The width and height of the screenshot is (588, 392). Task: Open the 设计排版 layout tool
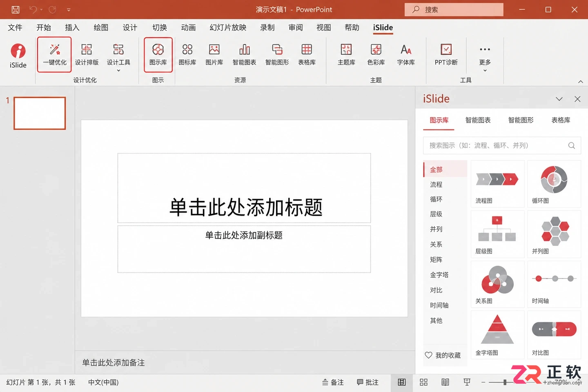(x=87, y=55)
